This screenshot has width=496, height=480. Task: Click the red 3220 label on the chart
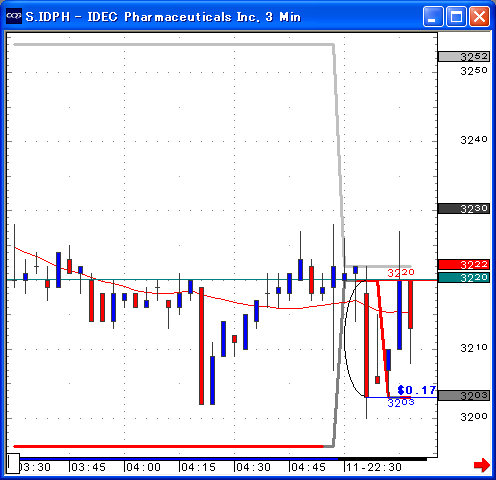[x=401, y=273]
